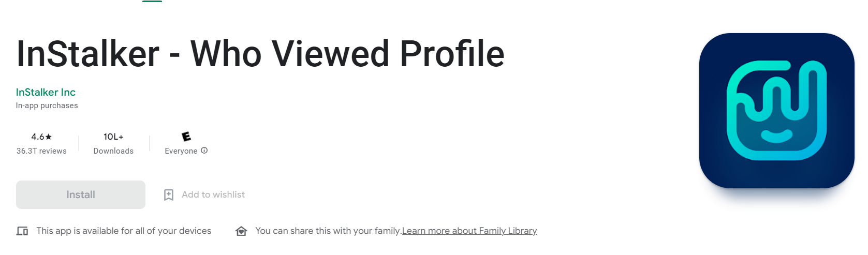Click the share with your family text
The height and width of the screenshot is (255, 868).
[329, 231]
